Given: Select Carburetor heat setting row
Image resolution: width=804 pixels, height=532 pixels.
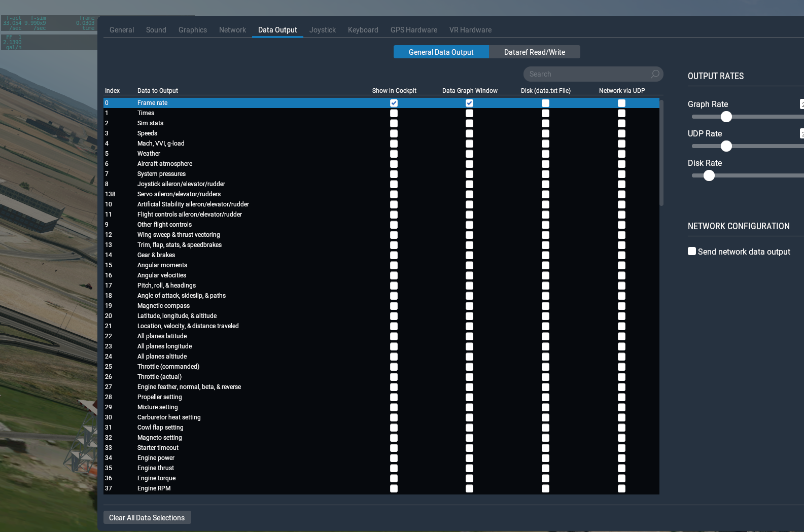Looking at the screenshot, I should click(x=381, y=417).
